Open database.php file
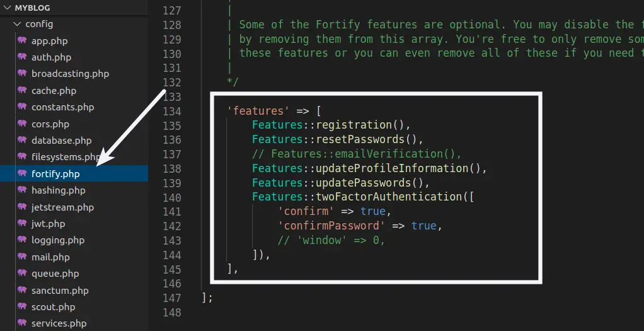 pyautogui.click(x=61, y=140)
